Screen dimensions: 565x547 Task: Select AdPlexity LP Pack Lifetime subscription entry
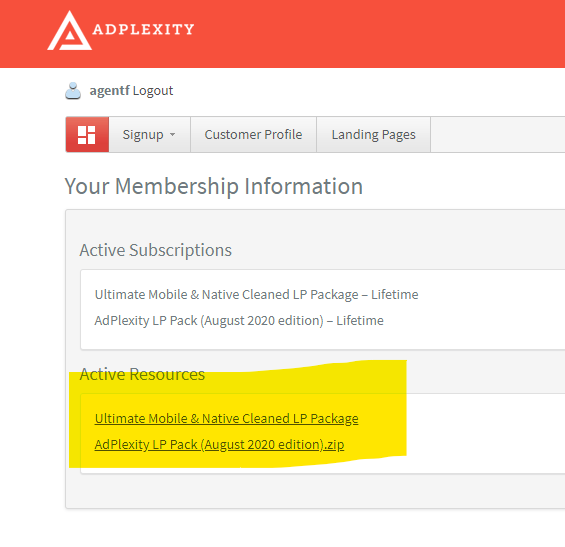click(239, 321)
